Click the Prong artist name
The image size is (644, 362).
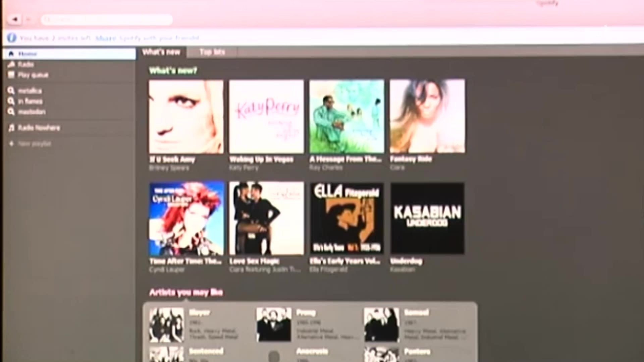point(306,313)
